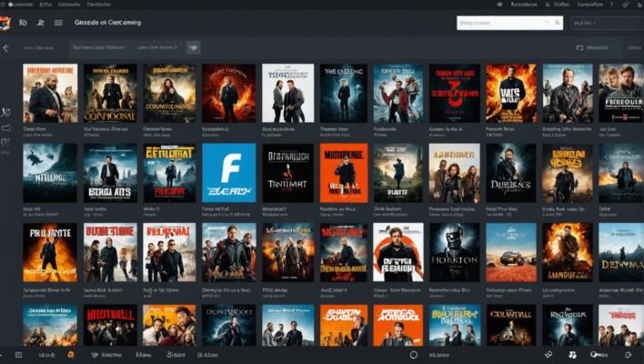Open the desert car poster
The width and height of the screenshot is (644, 364).
511,252
